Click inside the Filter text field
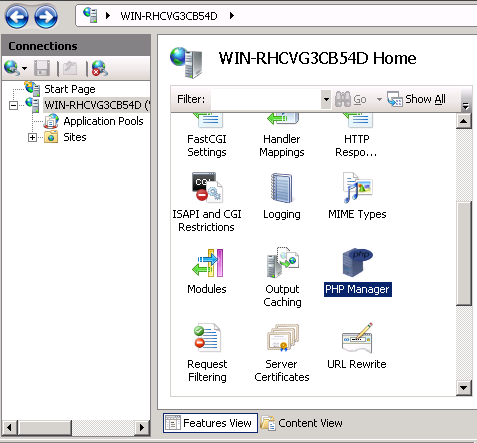The image size is (477, 443). pos(266,99)
